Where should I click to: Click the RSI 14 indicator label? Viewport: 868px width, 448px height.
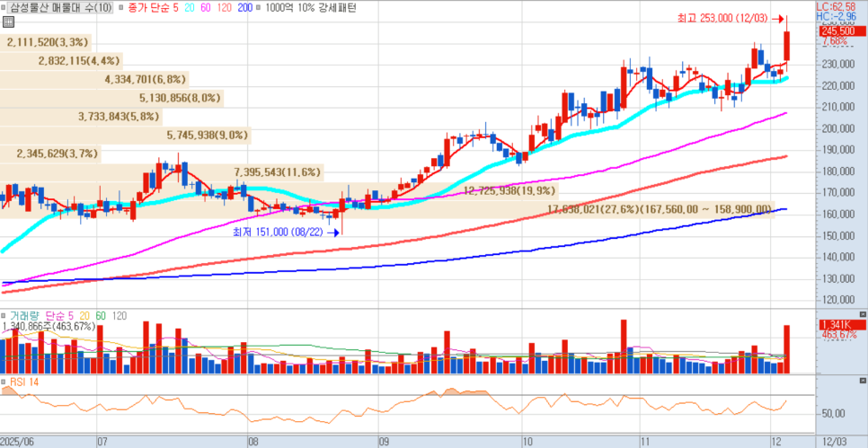coord(23,382)
